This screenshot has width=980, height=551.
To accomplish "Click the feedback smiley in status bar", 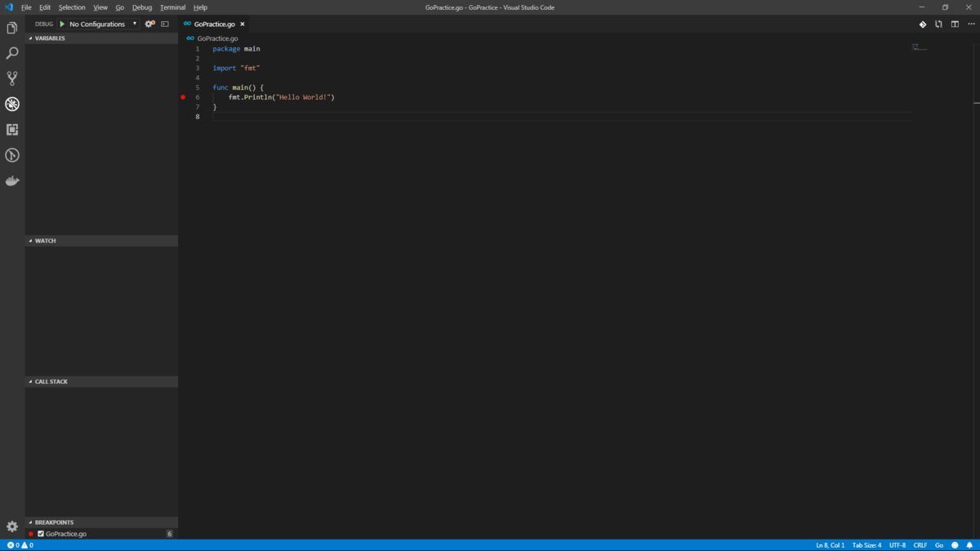I will (x=955, y=545).
